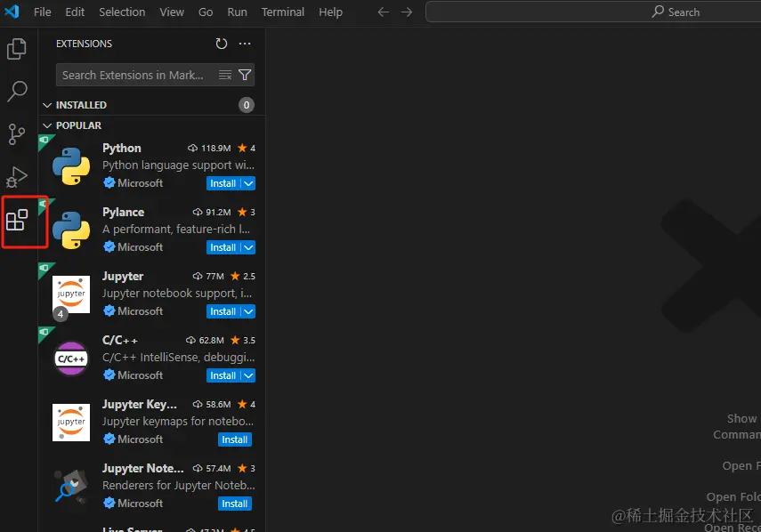Open Run and Debug view
The width and height of the screenshot is (761, 532).
(x=17, y=176)
